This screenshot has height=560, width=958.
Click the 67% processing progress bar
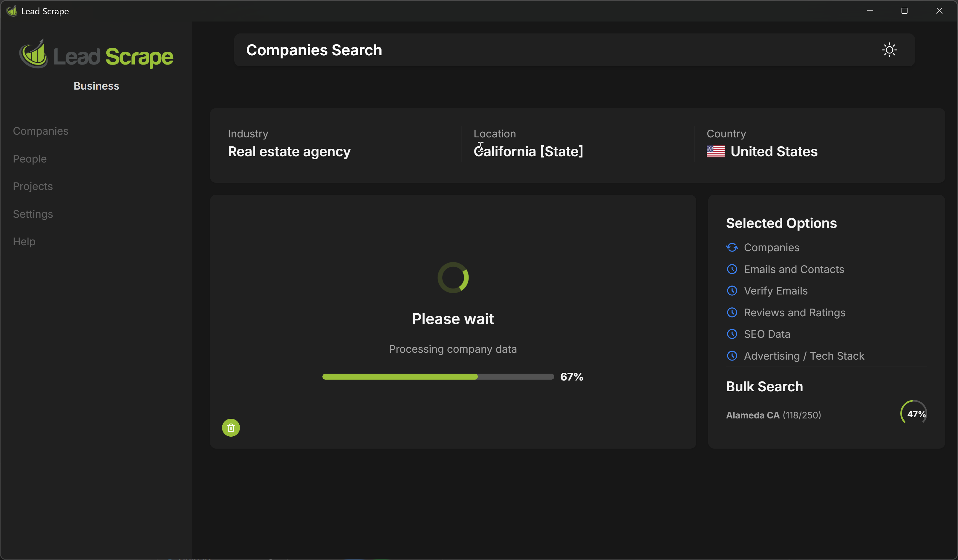pos(438,377)
